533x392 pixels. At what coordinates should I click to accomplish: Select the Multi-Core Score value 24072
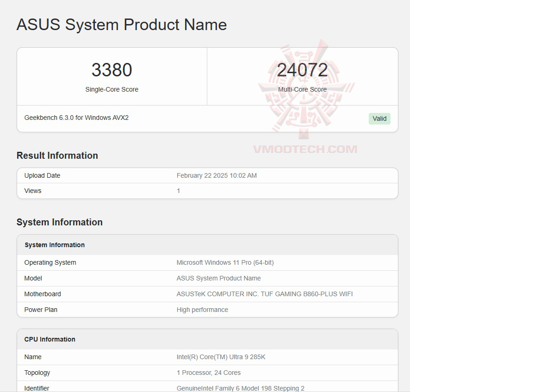tap(302, 70)
